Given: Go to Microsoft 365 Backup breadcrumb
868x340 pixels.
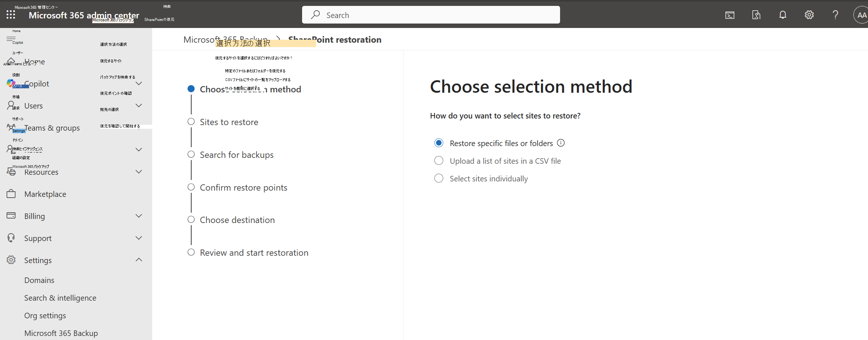Looking at the screenshot, I should [225, 40].
